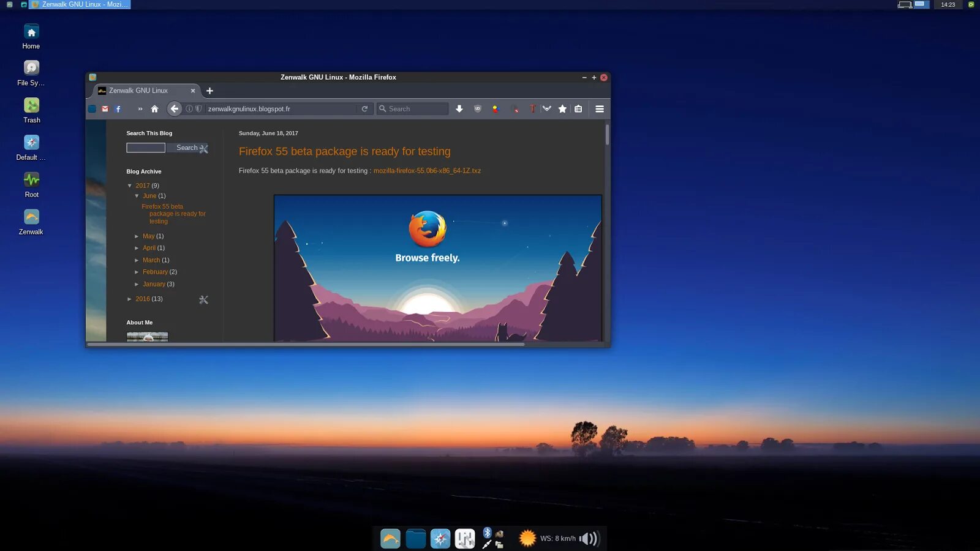Image resolution: width=980 pixels, height=551 pixels.
Task: Open the Zenwalk desktop icon
Action: click(x=31, y=222)
